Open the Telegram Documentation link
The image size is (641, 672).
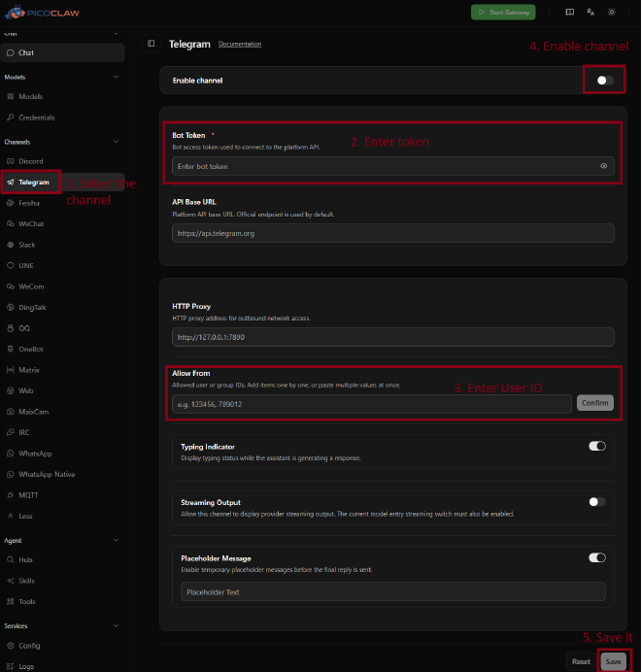pos(240,44)
